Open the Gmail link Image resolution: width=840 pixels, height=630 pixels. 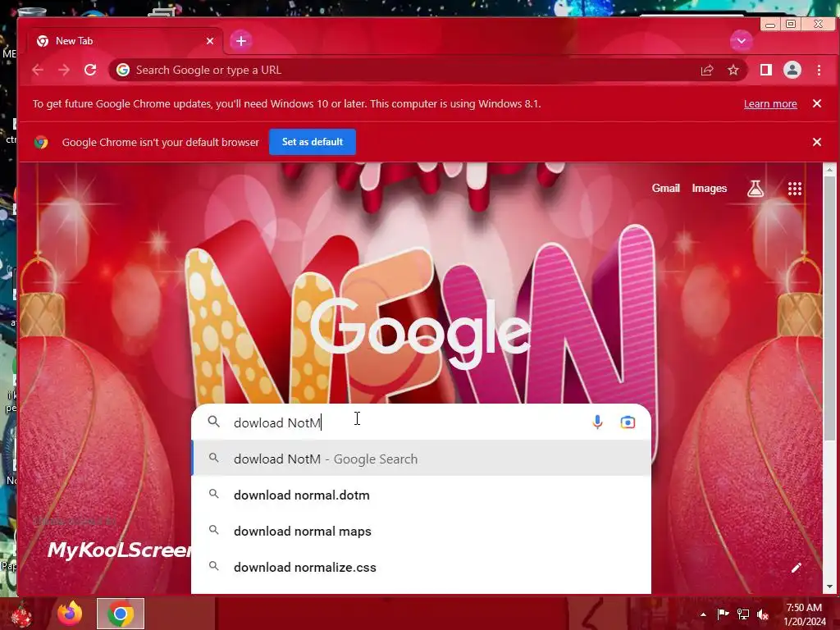click(x=666, y=188)
